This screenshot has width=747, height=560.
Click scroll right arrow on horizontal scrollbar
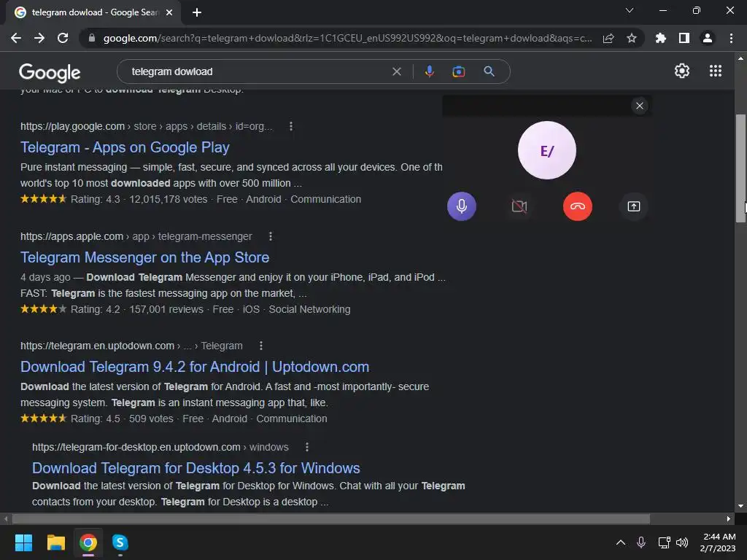tap(729, 518)
